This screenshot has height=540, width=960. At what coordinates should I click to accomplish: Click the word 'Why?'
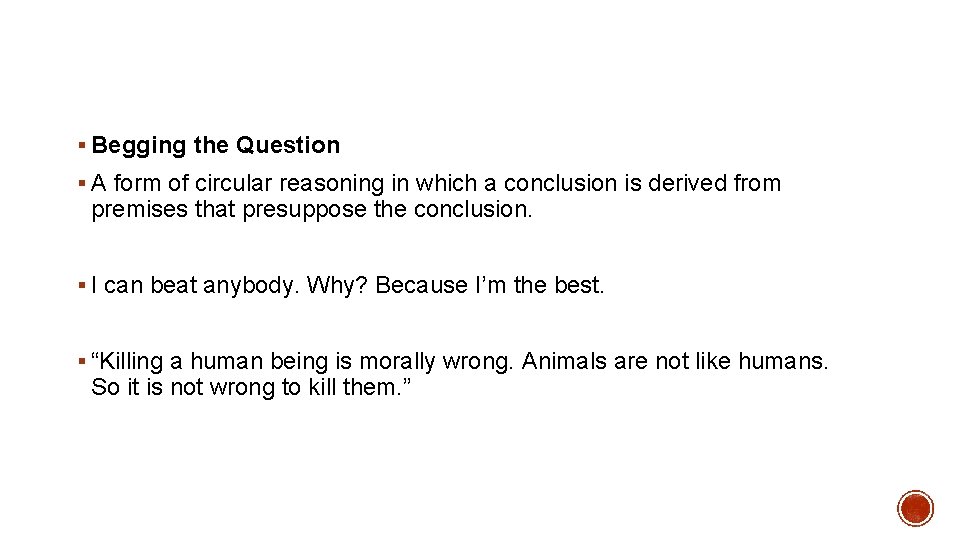tap(337, 286)
